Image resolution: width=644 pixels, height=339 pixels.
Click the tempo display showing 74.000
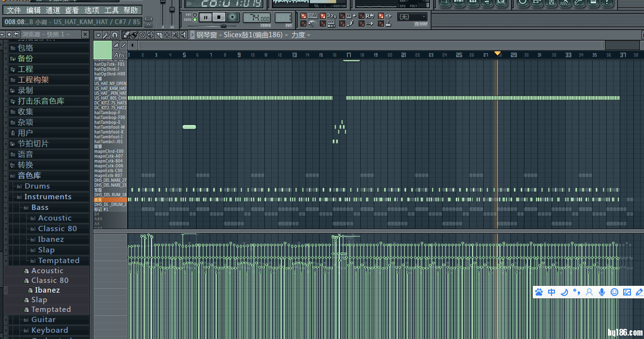[x=257, y=17]
